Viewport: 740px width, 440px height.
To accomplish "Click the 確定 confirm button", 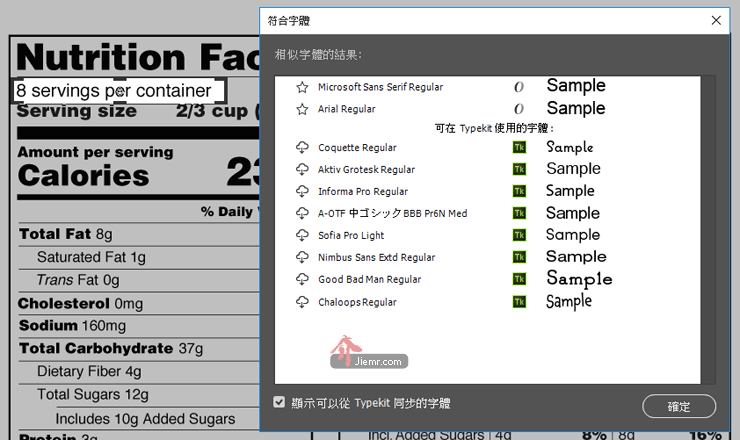I will coord(679,406).
